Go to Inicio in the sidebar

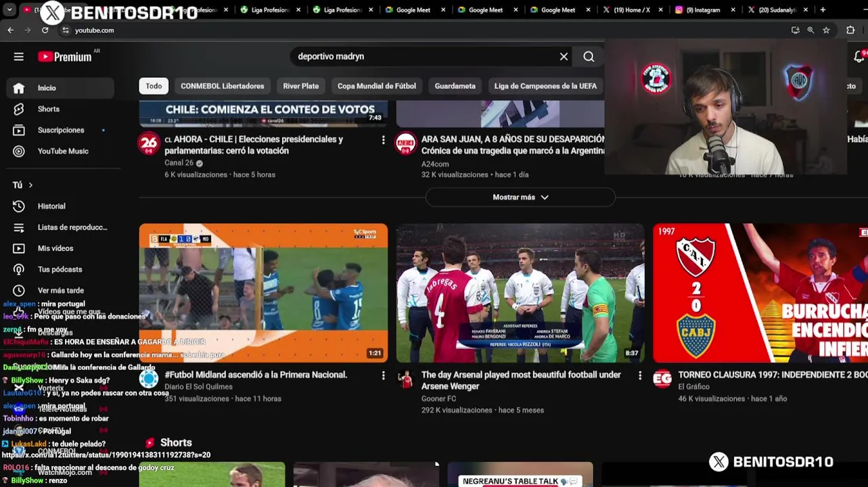pos(60,88)
